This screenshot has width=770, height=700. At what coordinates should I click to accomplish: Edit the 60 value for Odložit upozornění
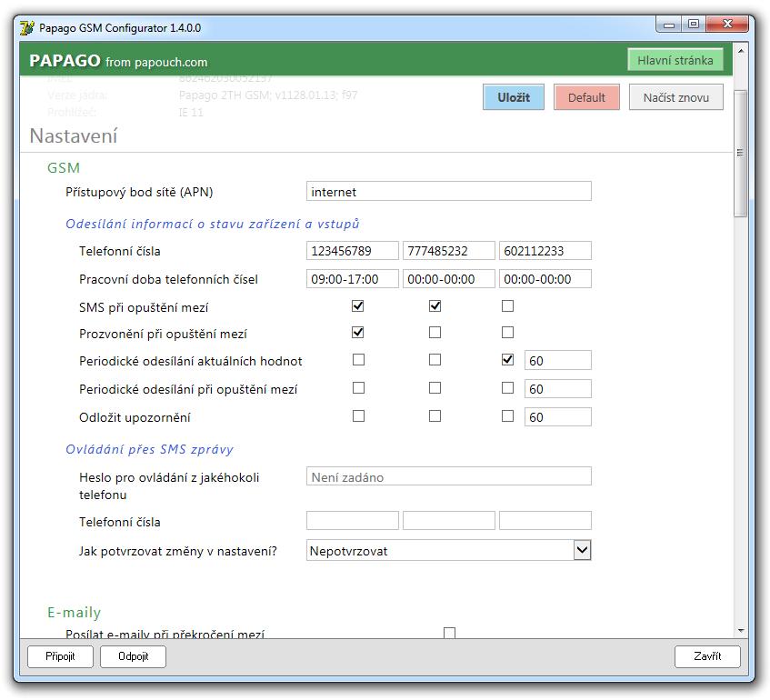click(557, 416)
